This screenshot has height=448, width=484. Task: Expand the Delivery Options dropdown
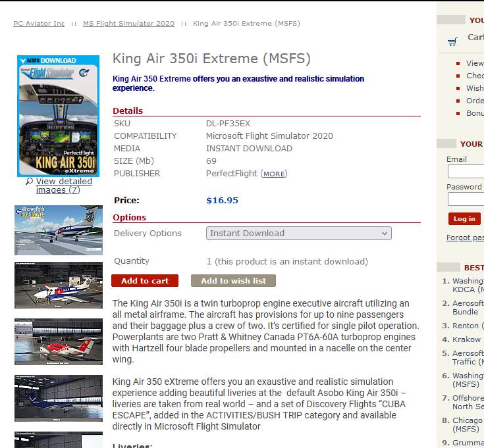(299, 234)
